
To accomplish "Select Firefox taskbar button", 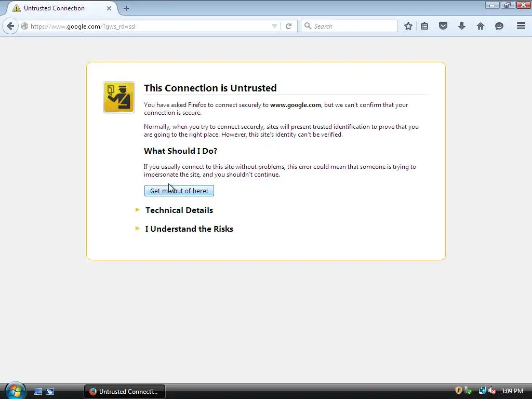I will click(125, 392).
